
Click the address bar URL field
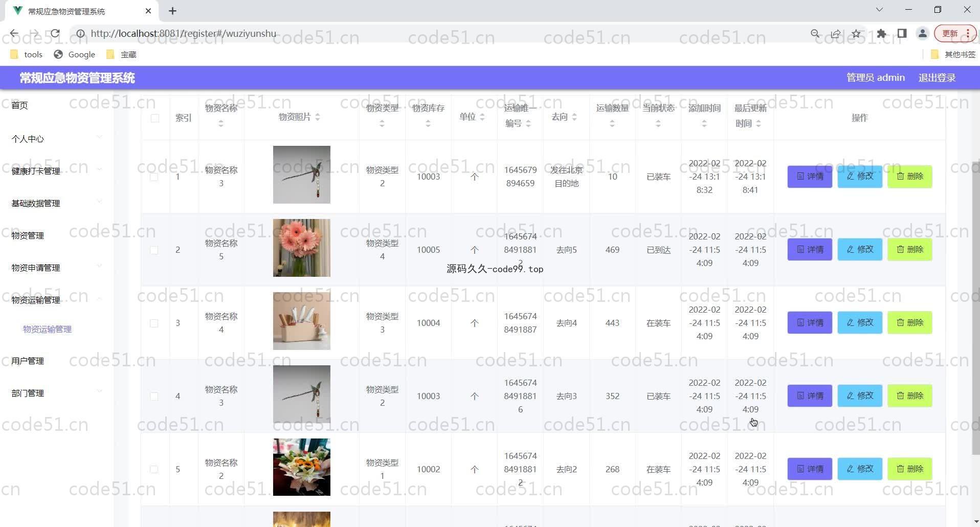tap(440, 34)
